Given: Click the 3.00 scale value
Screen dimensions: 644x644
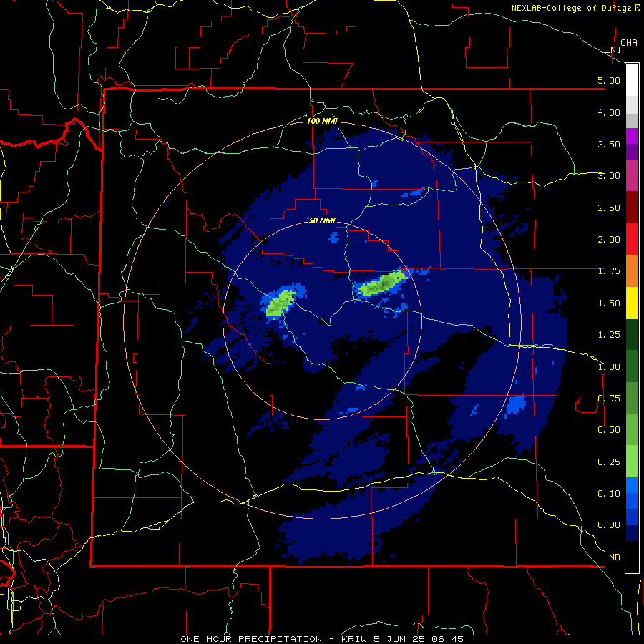Looking at the screenshot, I should 609,176.
